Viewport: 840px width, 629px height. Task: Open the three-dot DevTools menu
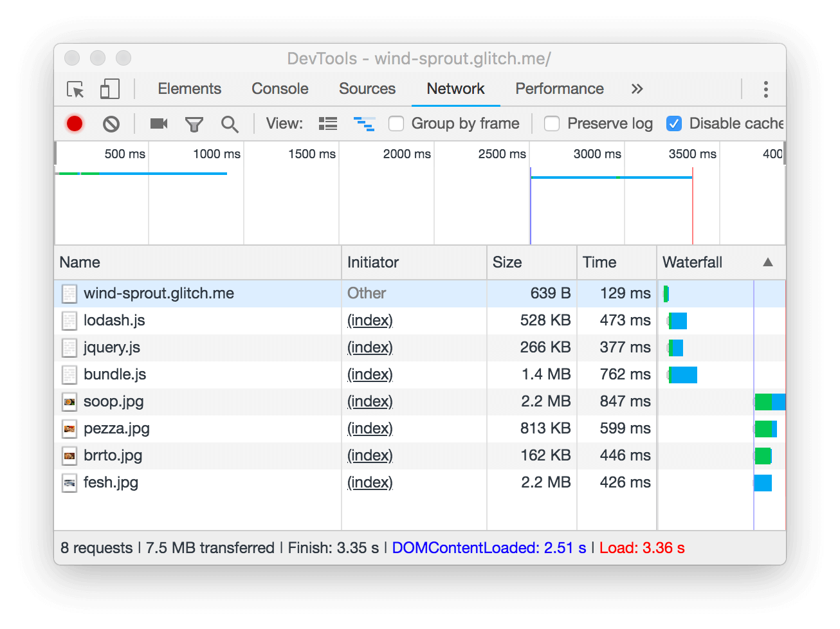(765, 89)
